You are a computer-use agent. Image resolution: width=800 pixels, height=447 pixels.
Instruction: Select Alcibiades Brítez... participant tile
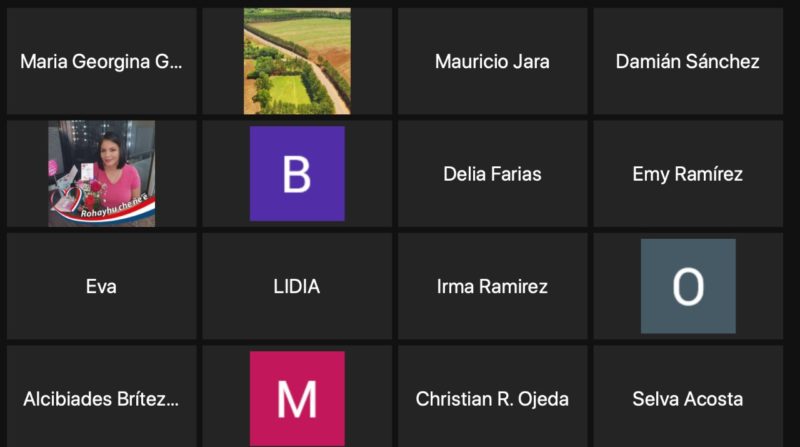pyautogui.click(x=102, y=396)
